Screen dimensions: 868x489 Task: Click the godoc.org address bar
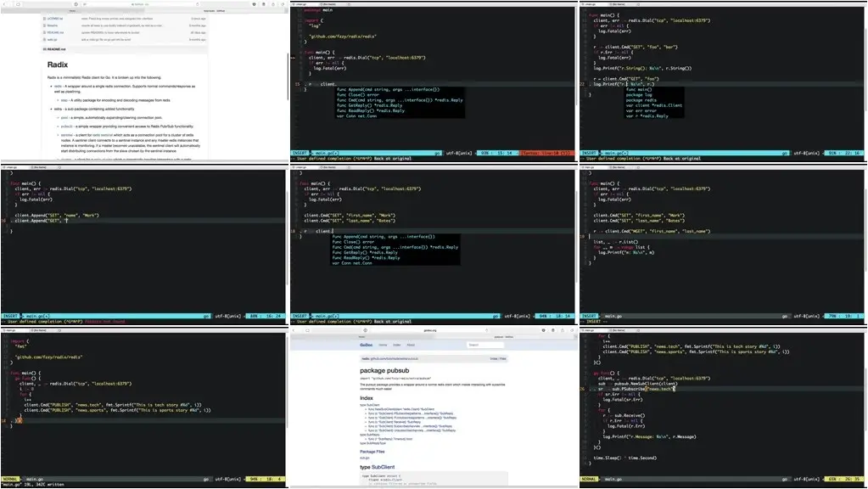point(430,330)
